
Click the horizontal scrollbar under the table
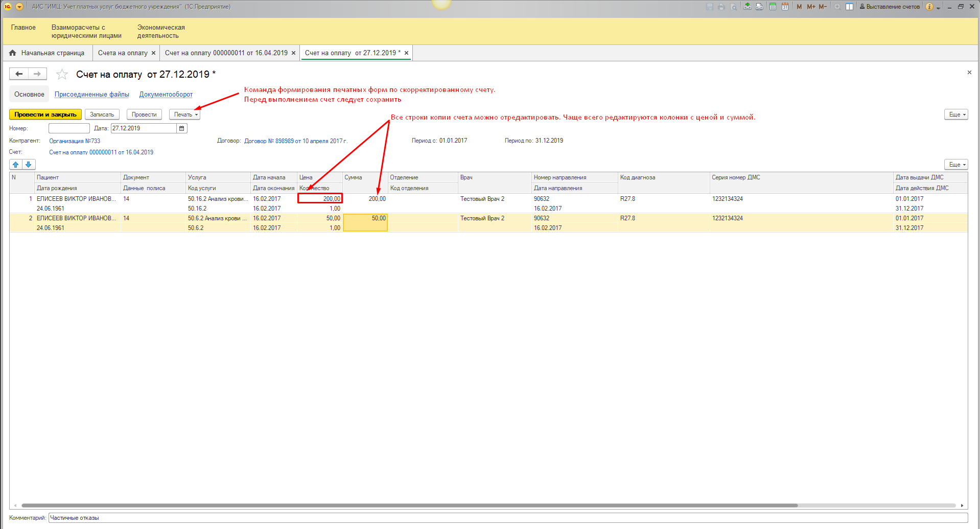409,505
